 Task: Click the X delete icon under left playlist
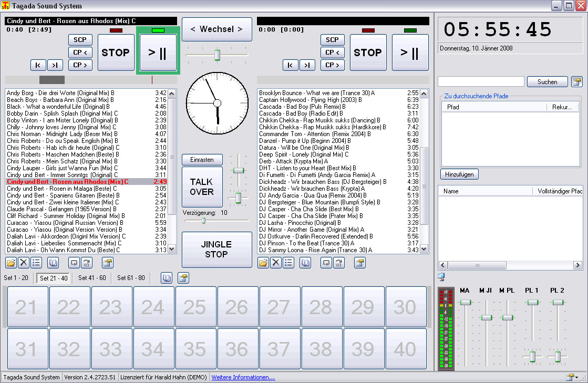[x=24, y=263]
